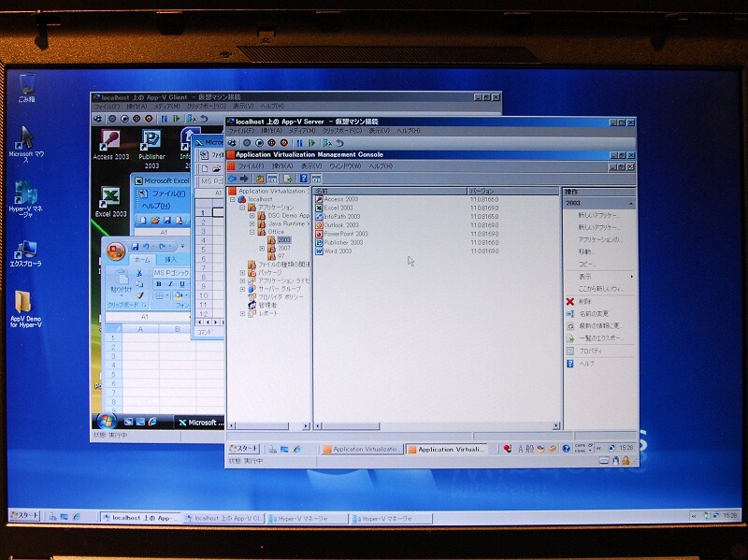The image size is (748, 560).
Task: Expand the パッケージ tree node
Action: 242,273
